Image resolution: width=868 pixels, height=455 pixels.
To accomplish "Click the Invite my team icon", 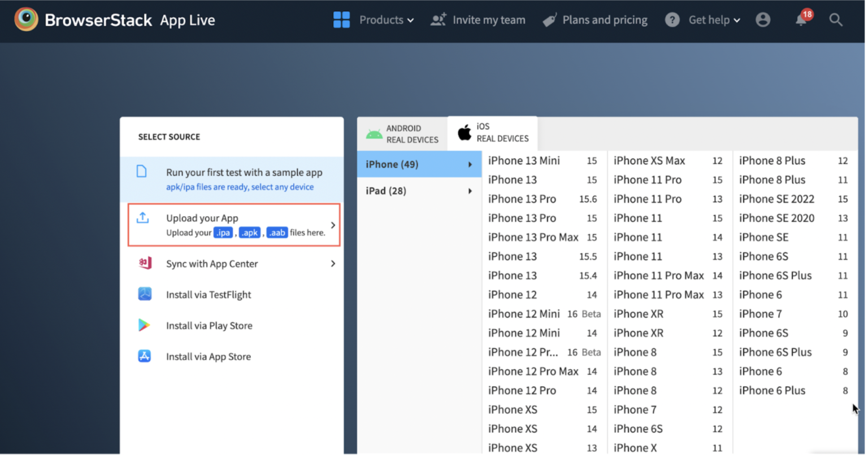I will tap(437, 19).
